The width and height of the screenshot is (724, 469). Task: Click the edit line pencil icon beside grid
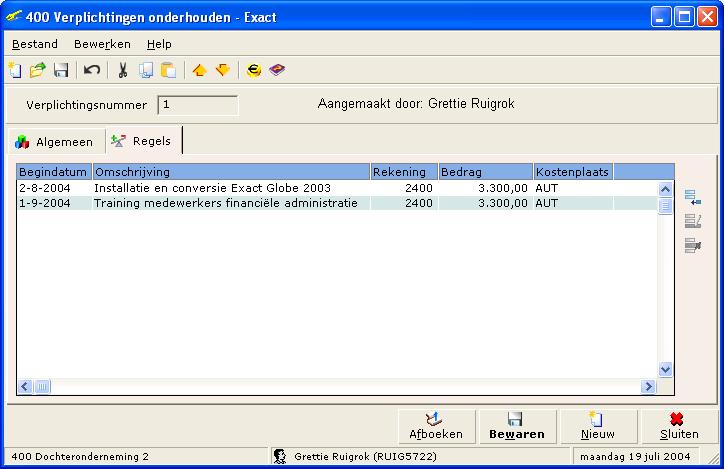693,222
